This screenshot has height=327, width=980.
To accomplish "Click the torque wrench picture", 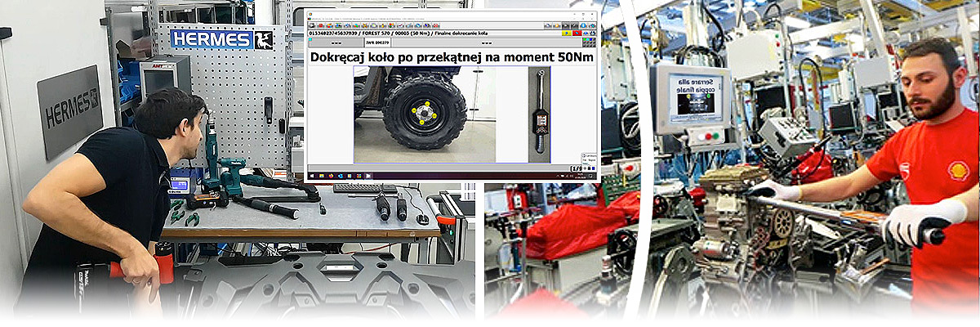I will (539, 114).
